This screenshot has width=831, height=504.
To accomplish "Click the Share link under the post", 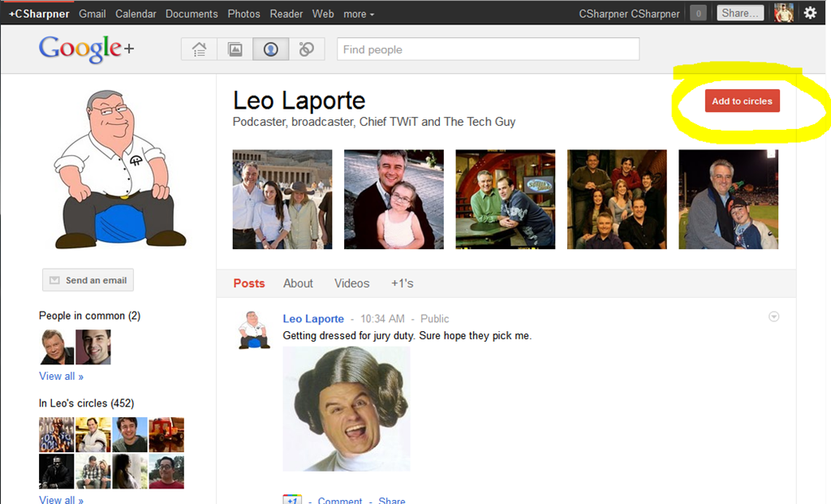I will pos(392,500).
